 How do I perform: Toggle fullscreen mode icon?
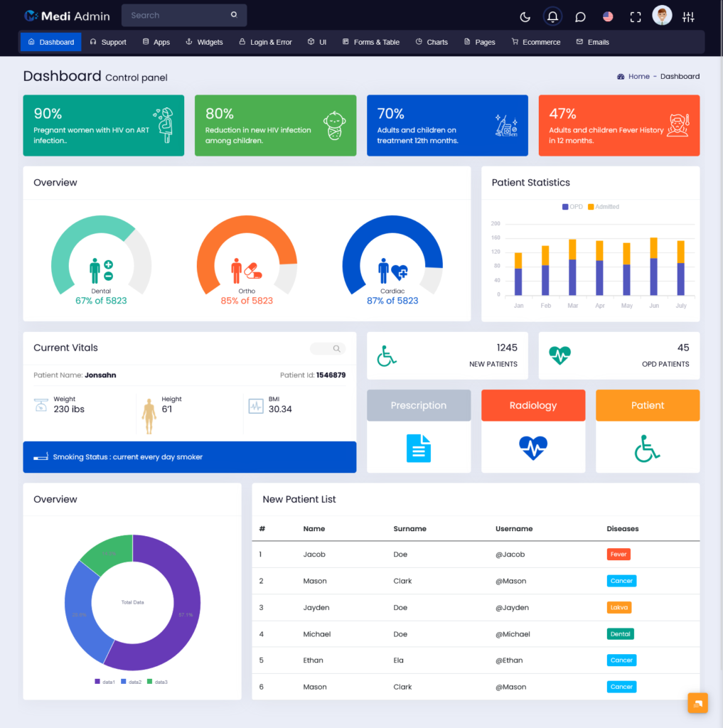click(636, 17)
